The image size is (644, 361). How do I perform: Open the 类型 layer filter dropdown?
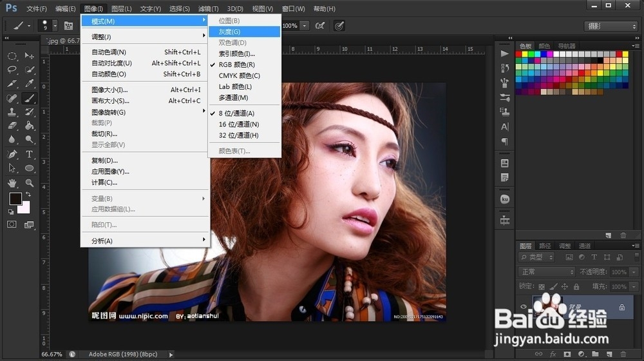pos(536,257)
